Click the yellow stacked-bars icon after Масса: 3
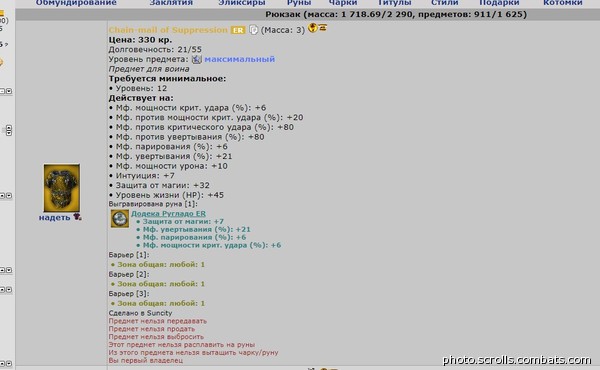Image resolution: width=600 pixels, height=370 pixels. point(323,28)
